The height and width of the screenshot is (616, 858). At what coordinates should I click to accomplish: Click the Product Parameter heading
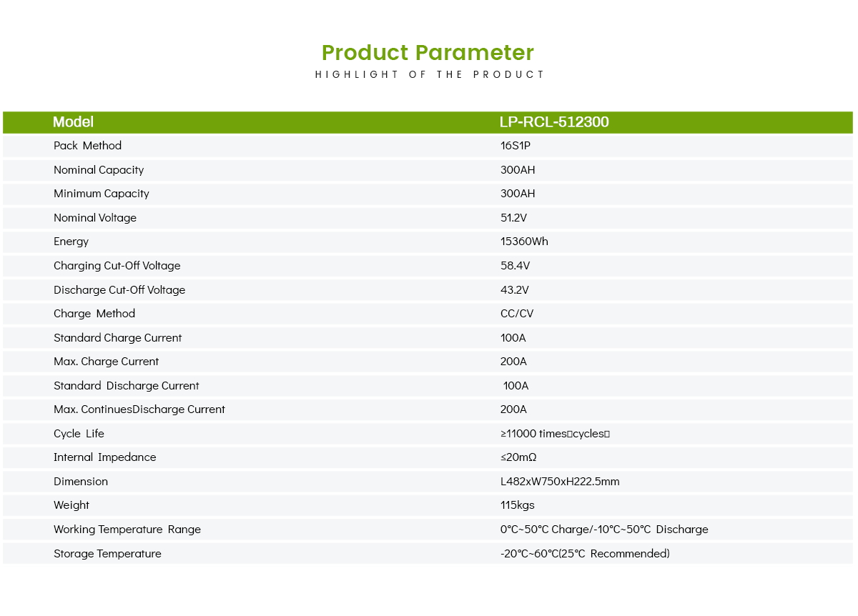[x=428, y=53]
